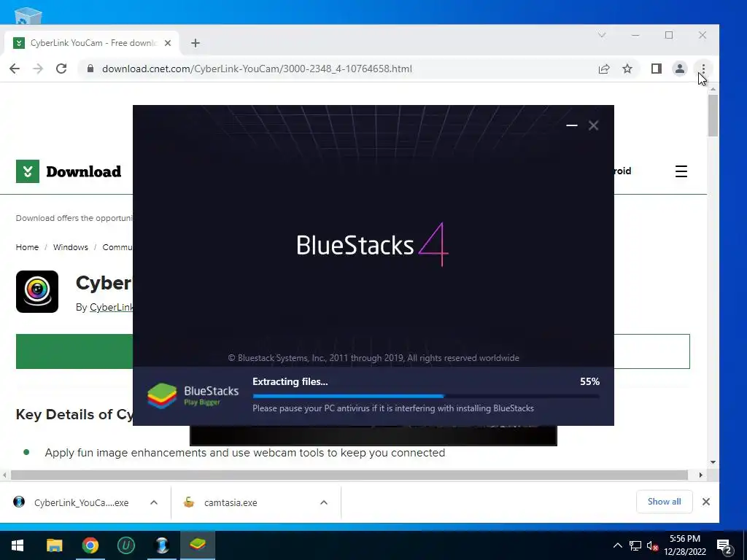Click the scrollbar down arrow
Viewport: 747px width, 560px height.
pos(713,462)
